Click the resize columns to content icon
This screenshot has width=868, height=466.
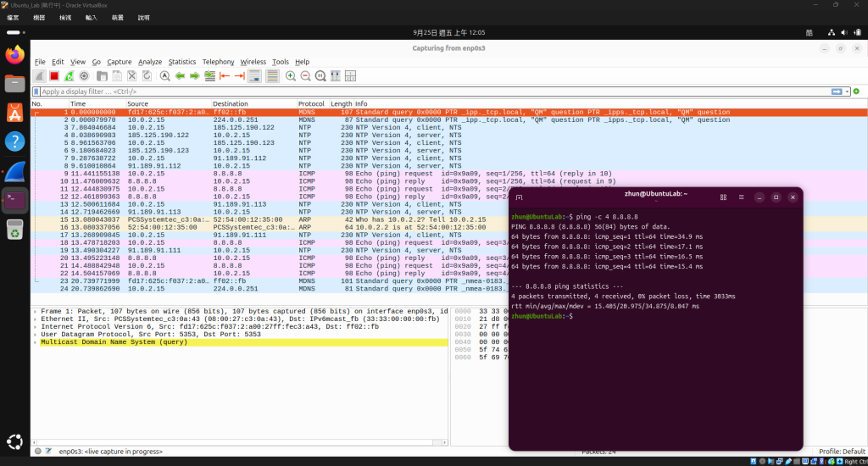point(336,75)
